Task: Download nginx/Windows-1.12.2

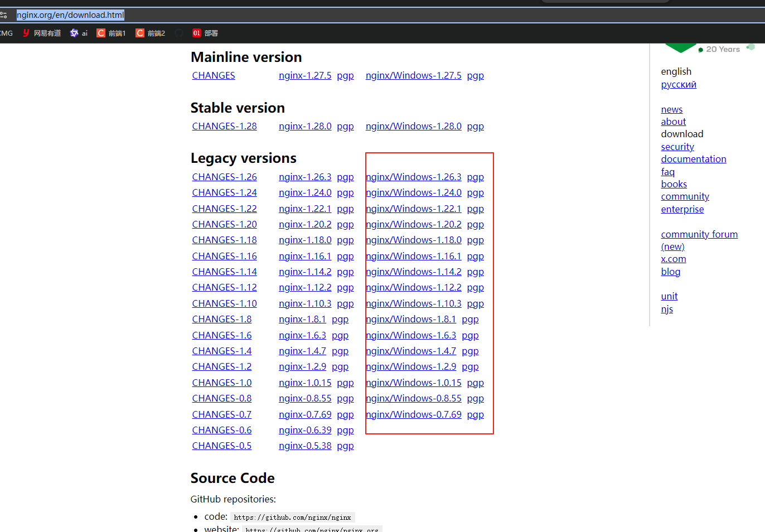Action: click(x=414, y=287)
